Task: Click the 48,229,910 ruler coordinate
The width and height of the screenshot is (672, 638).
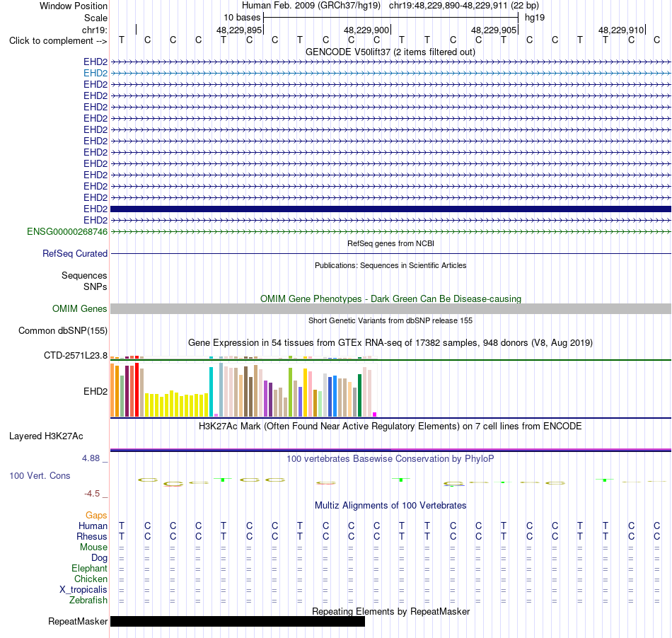Action: coord(621,30)
